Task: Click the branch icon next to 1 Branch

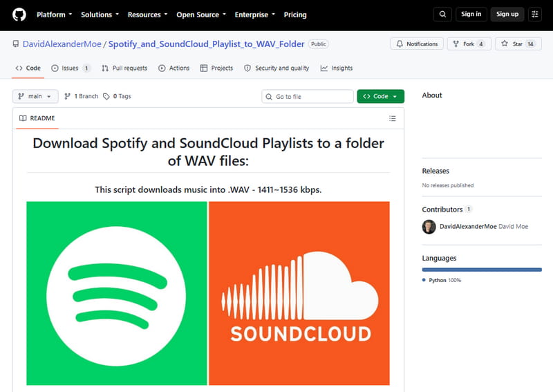Action: pos(67,96)
